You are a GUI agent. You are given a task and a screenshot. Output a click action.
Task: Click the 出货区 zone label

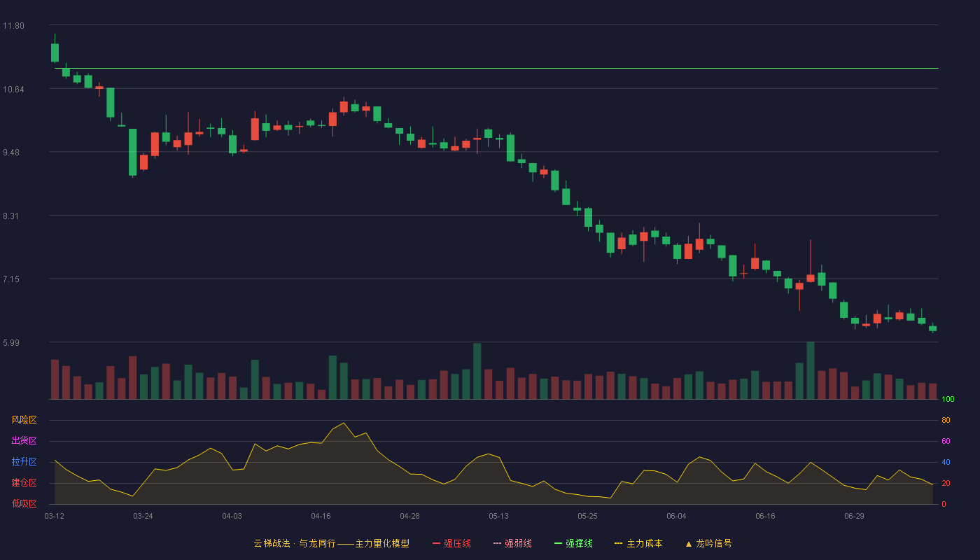[x=24, y=441]
